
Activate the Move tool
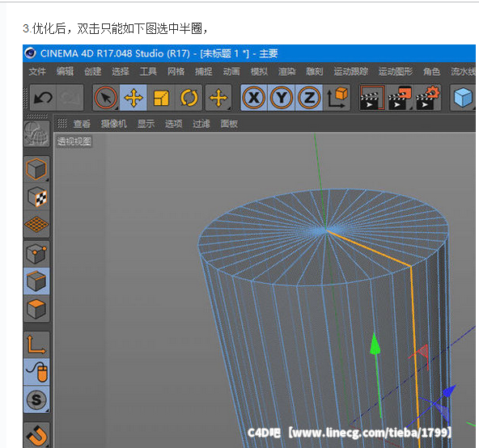click(134, 98)
